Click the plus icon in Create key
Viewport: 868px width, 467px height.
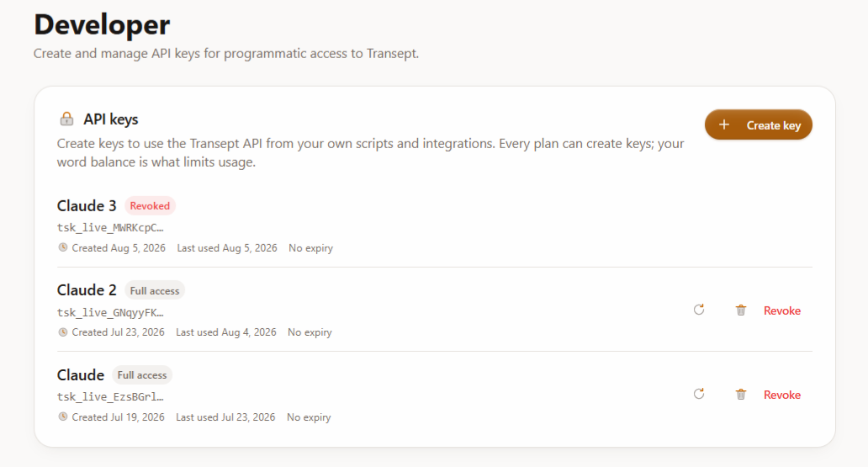724,125
